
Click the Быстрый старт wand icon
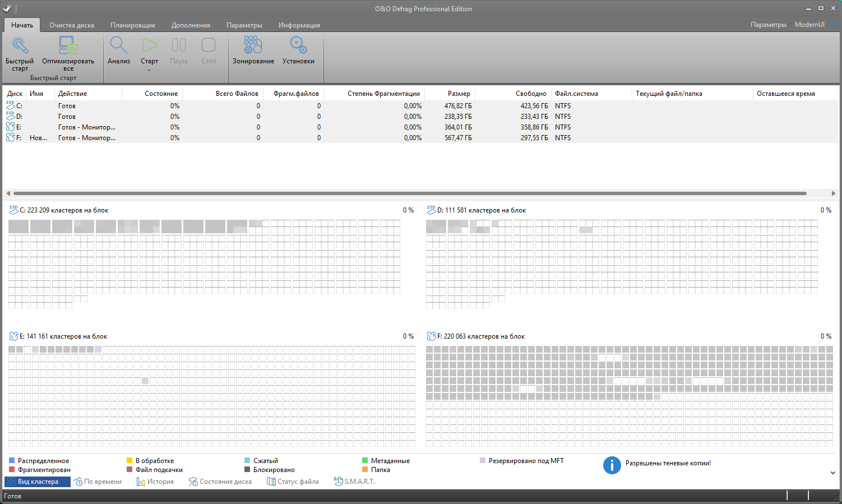pos(20,46)
